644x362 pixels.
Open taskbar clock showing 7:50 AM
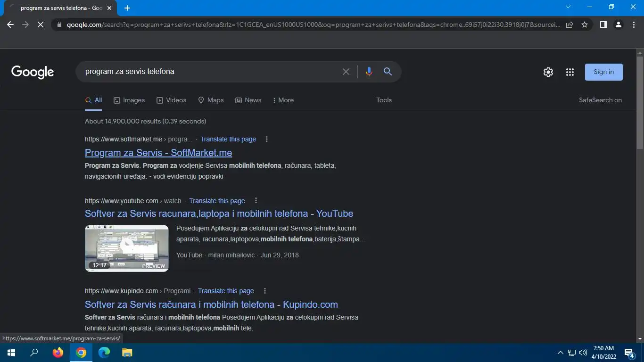click(x=604, y=353)
